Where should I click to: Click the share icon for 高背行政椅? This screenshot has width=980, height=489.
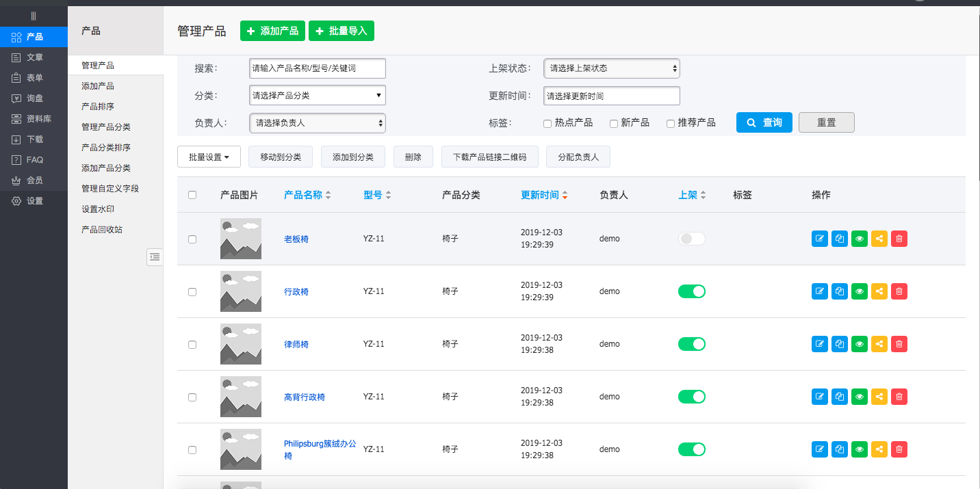tap(879, 397)
